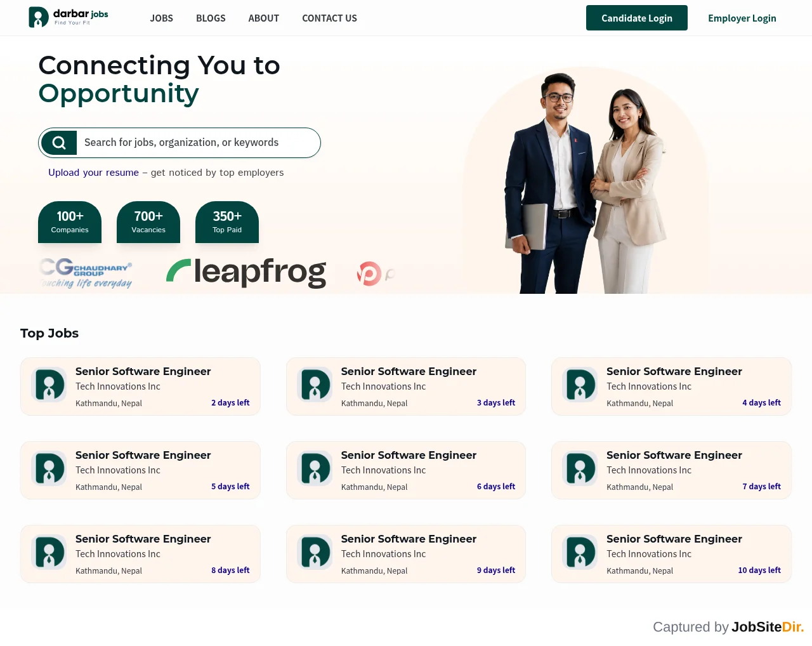
Task: Click the "3 days left" deadline text
Action: (x=496, y=403)
